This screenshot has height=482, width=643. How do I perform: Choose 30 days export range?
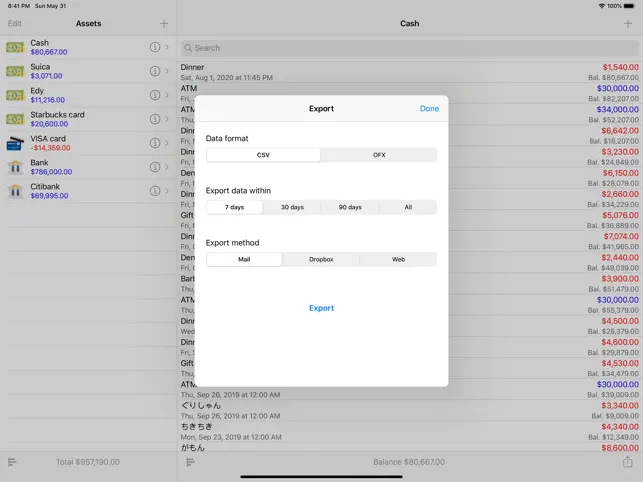click(292, 207)
